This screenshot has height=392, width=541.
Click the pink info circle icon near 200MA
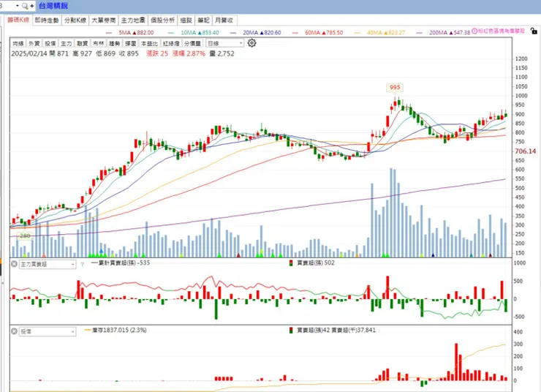click(x=474, y=31)
